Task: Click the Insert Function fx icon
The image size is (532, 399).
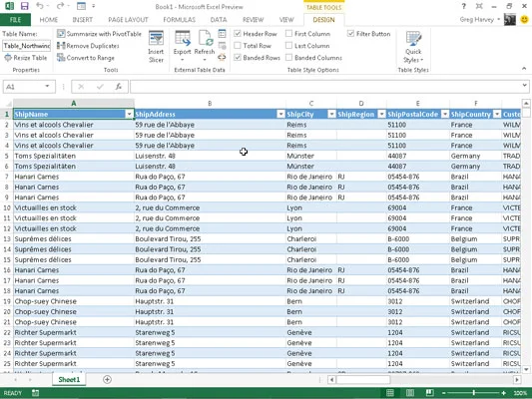Action: point(119,87)
